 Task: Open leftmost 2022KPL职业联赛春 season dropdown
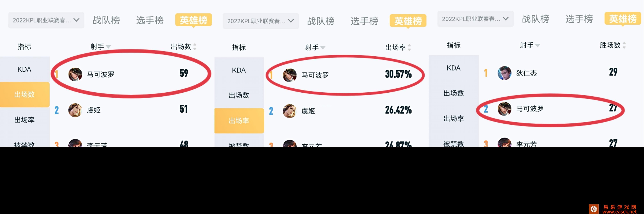[46, 20]
